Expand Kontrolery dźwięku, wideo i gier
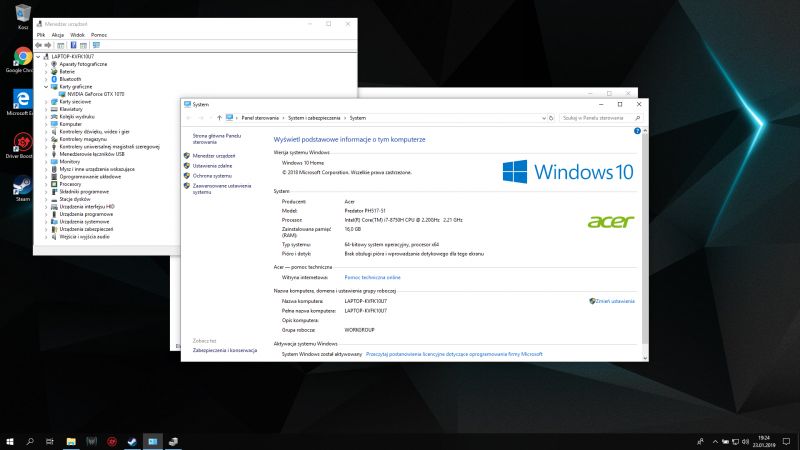 click(46, 132)
